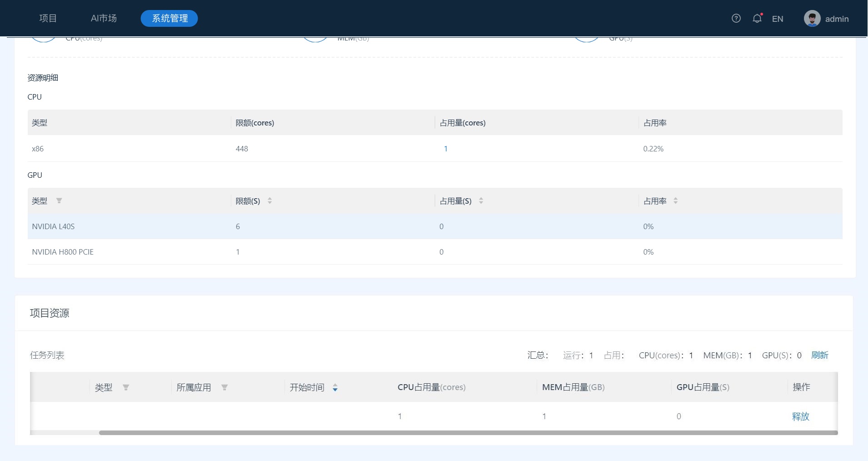Open the admin username dropdown

[x=837, y=19]
